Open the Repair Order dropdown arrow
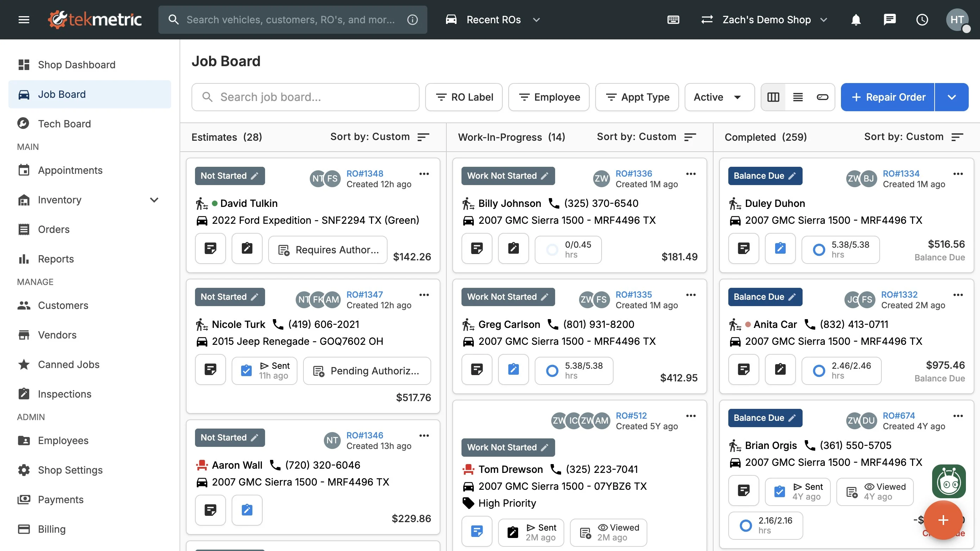Screen dimensions: 980x551 click(951, 97)
